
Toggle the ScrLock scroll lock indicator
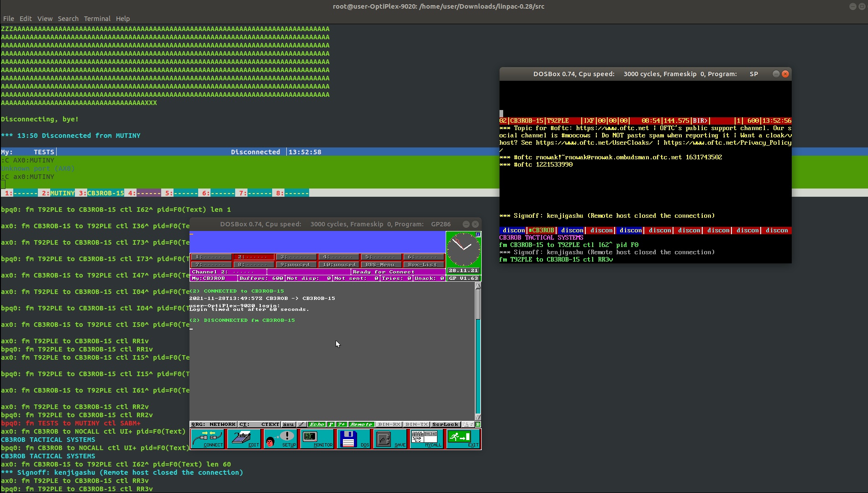pyautogui.click(x=445, y=425)
